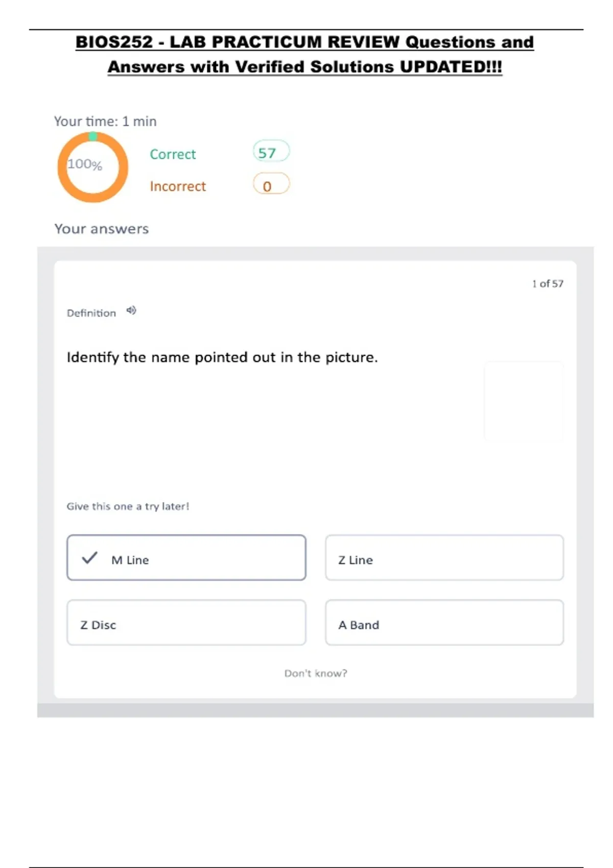
Task: Click the orange 0 incorrect count badge
Action: (x=271, y=185)
